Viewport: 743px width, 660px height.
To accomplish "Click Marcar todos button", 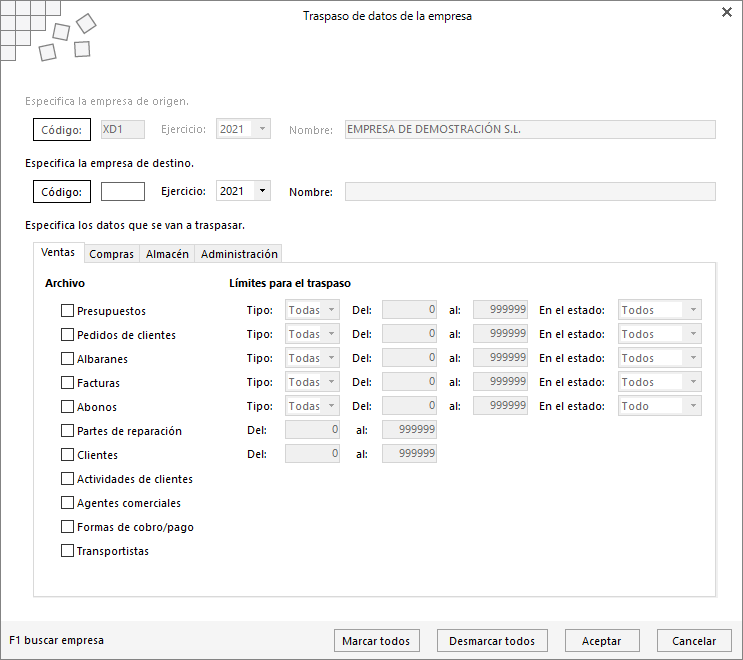I will click(376, 641).
